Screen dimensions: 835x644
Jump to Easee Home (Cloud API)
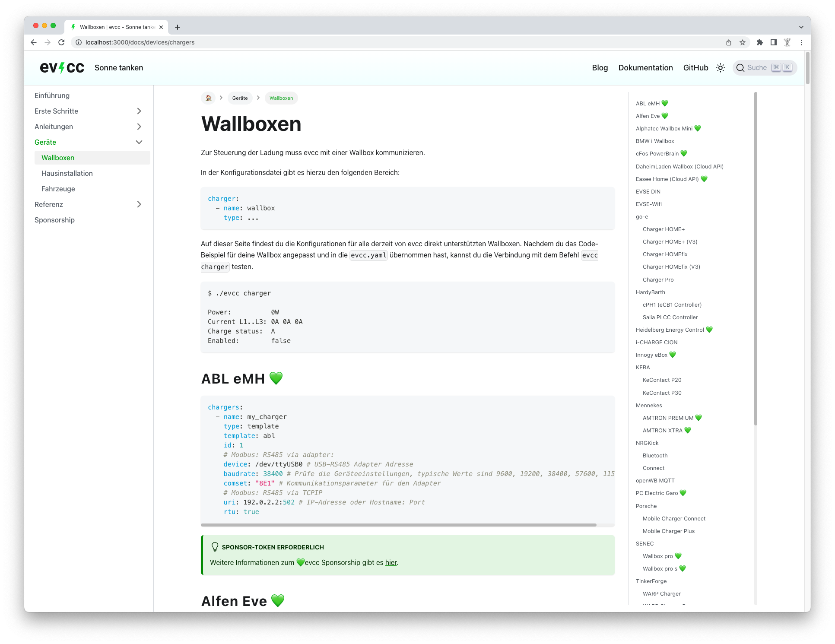(671, 179)
